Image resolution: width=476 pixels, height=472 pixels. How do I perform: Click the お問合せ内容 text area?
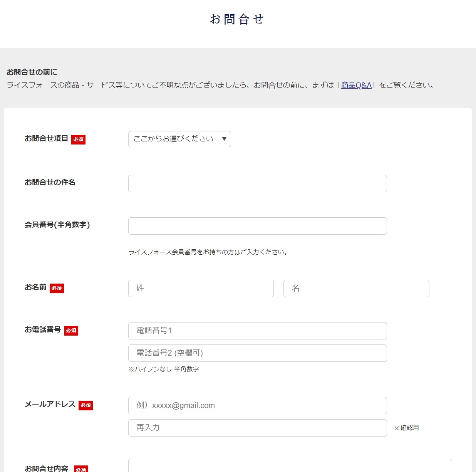point(290,465)
